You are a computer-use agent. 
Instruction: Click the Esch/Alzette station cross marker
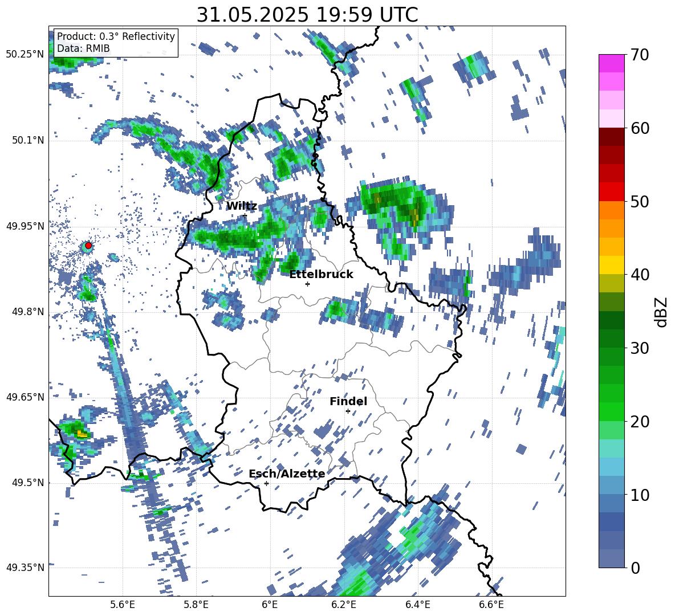[266, 483]
